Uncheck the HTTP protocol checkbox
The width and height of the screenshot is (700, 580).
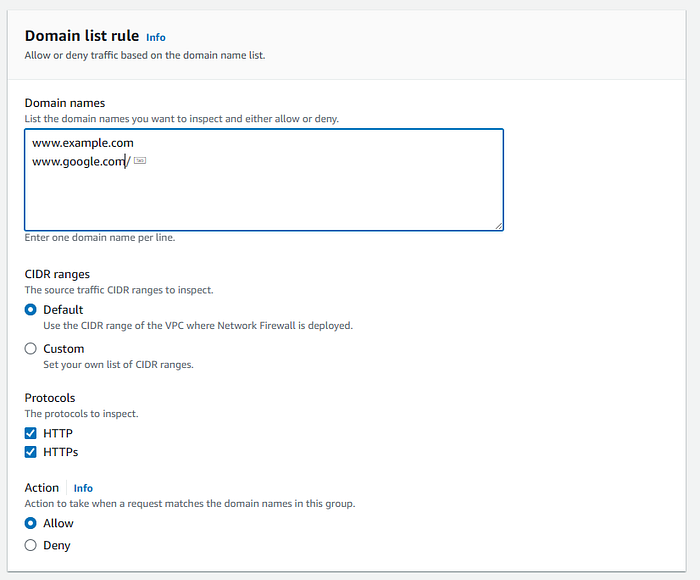point(31,433)
